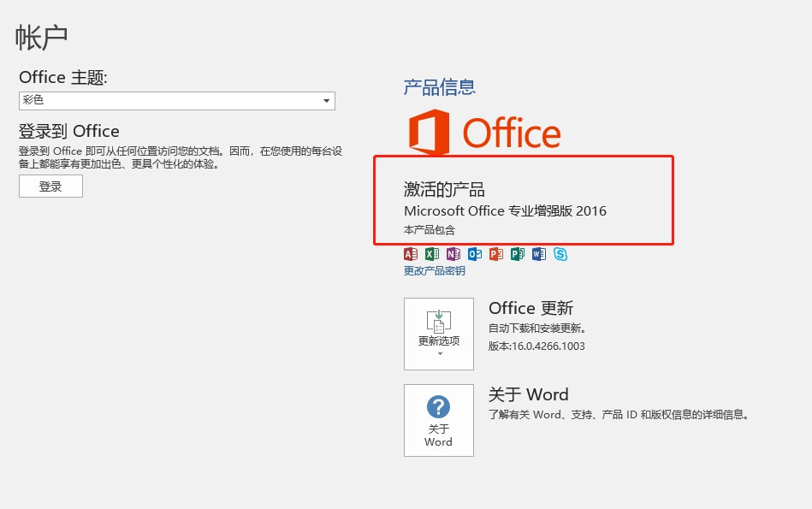Click the 关于 Word heading text
The image size is (812, 509).
tap(528, 394)
